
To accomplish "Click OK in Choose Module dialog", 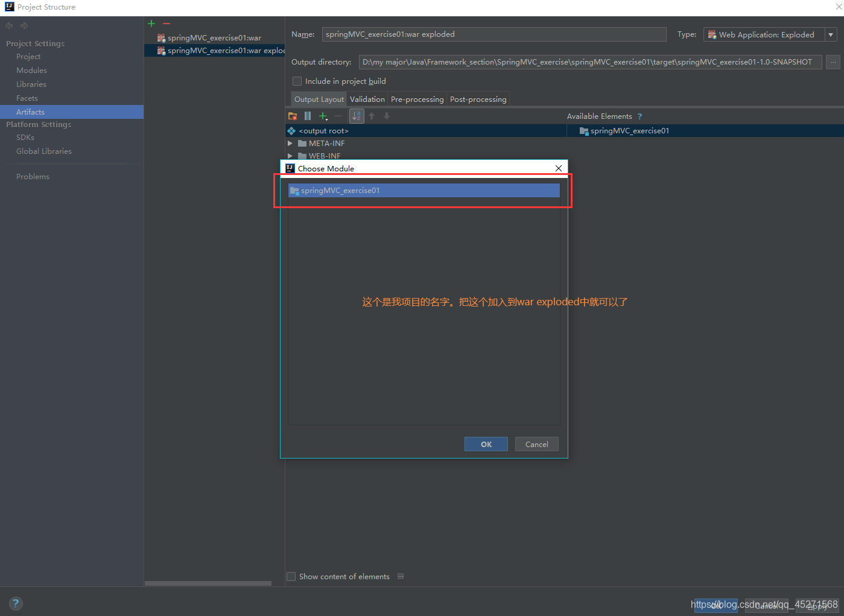I will pos(486,444).
